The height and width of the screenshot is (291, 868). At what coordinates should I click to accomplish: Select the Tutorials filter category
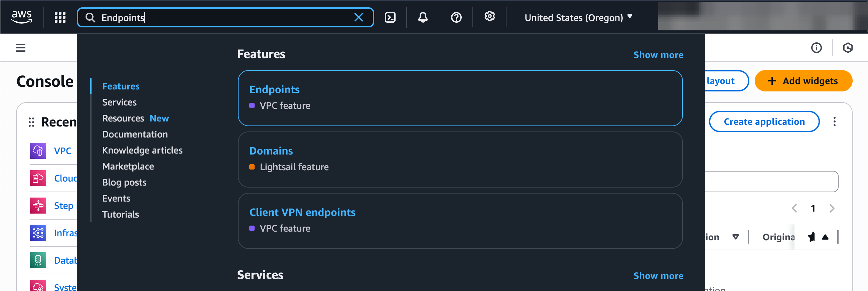pos(121,214)
